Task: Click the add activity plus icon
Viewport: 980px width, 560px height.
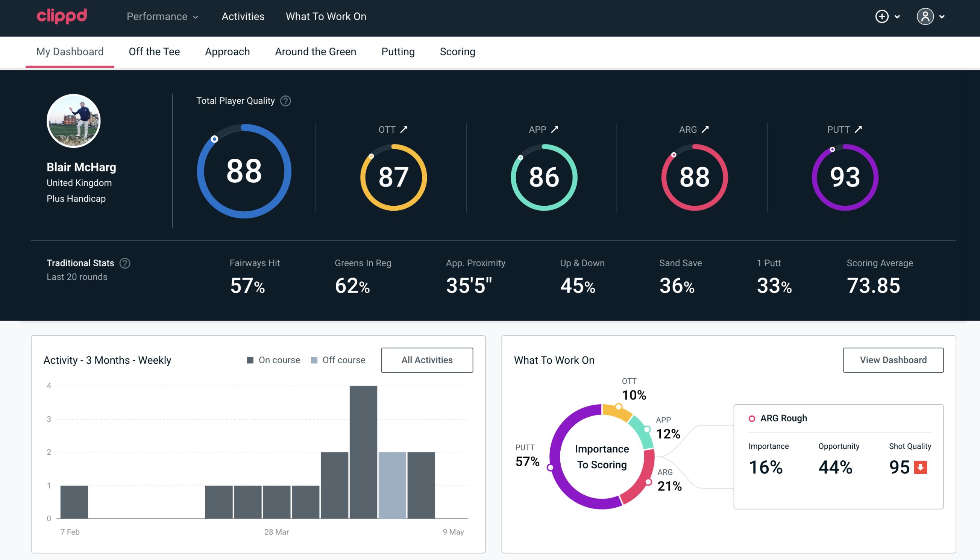Action: 882,16
